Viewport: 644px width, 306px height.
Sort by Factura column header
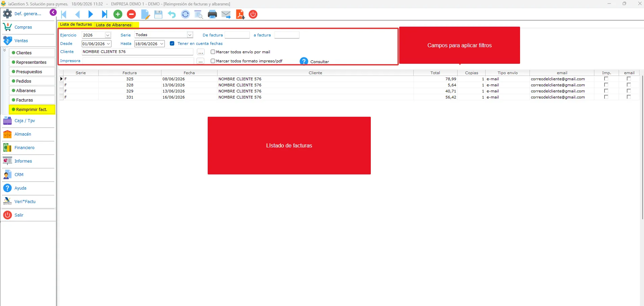(x=130, y=73)
